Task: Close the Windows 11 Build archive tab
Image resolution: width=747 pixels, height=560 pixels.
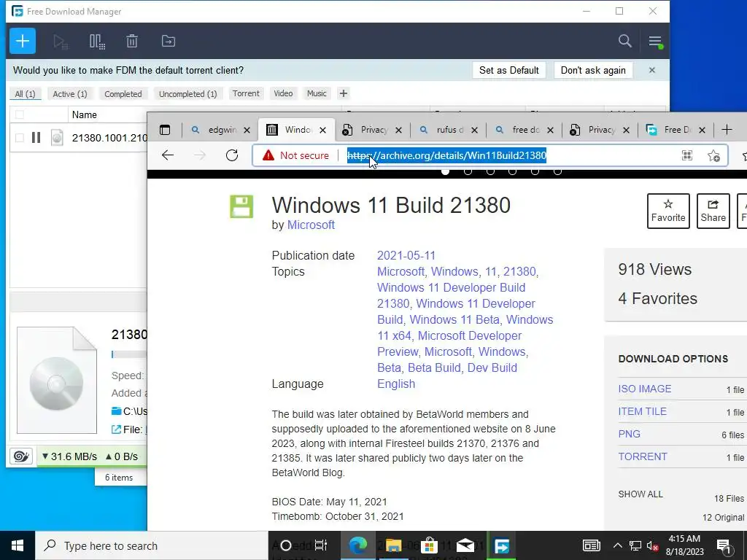Action: 322,130
